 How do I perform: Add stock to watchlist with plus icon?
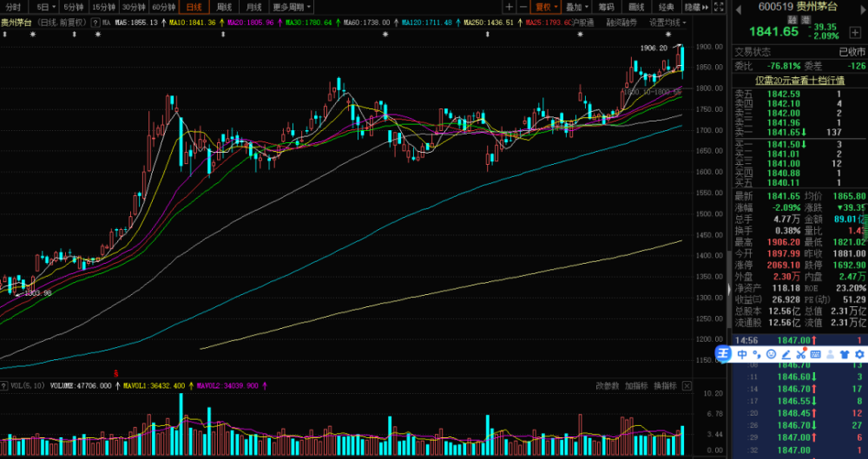coord(855,33)
